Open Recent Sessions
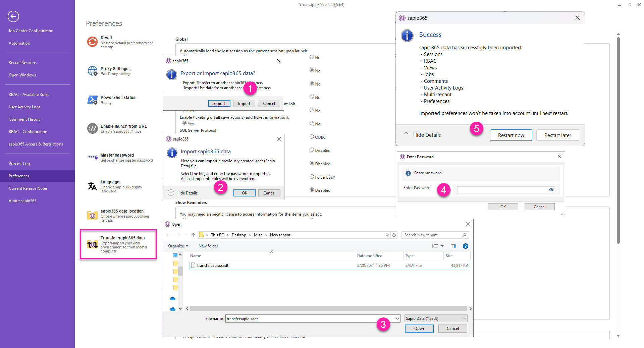This screenshot has height=348, width=644. 22,62
